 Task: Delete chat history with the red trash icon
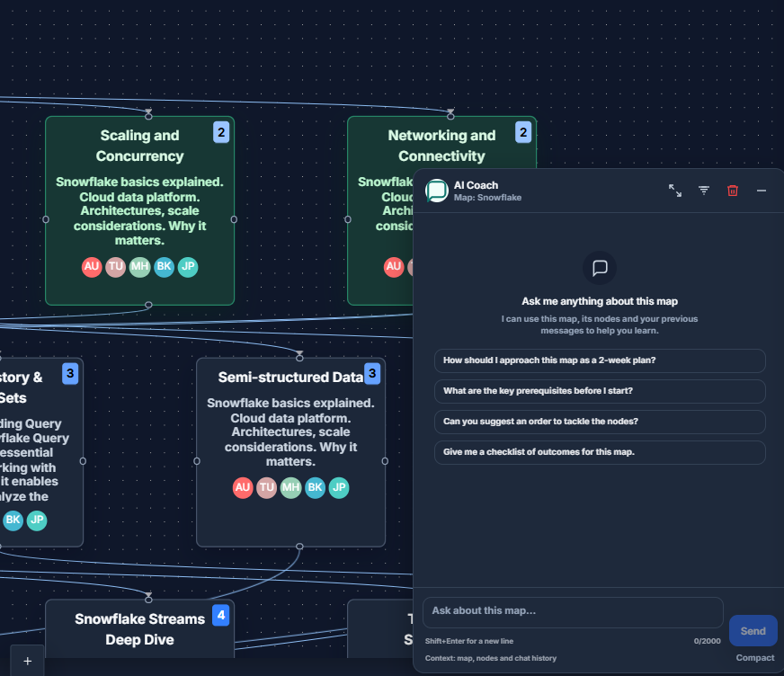point(733,191)
